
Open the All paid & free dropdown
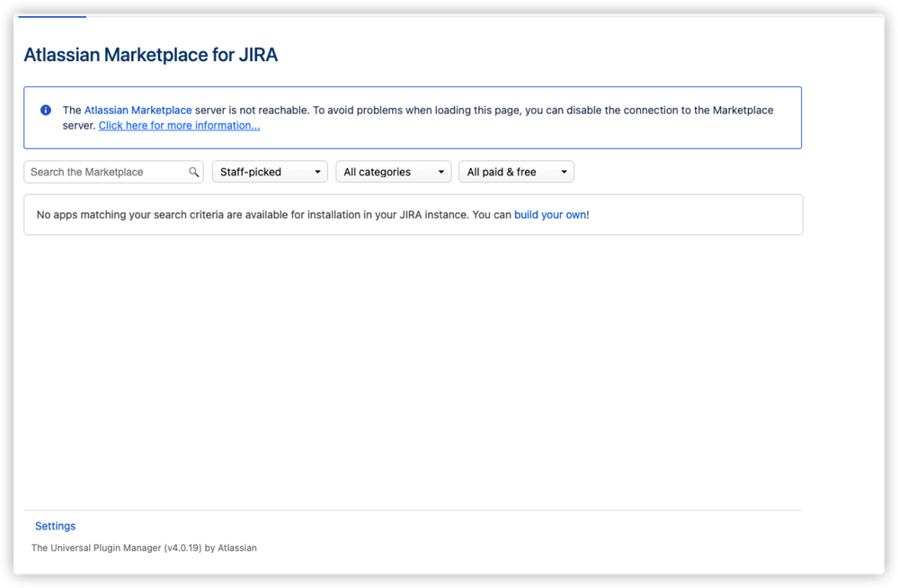(516, 172)
